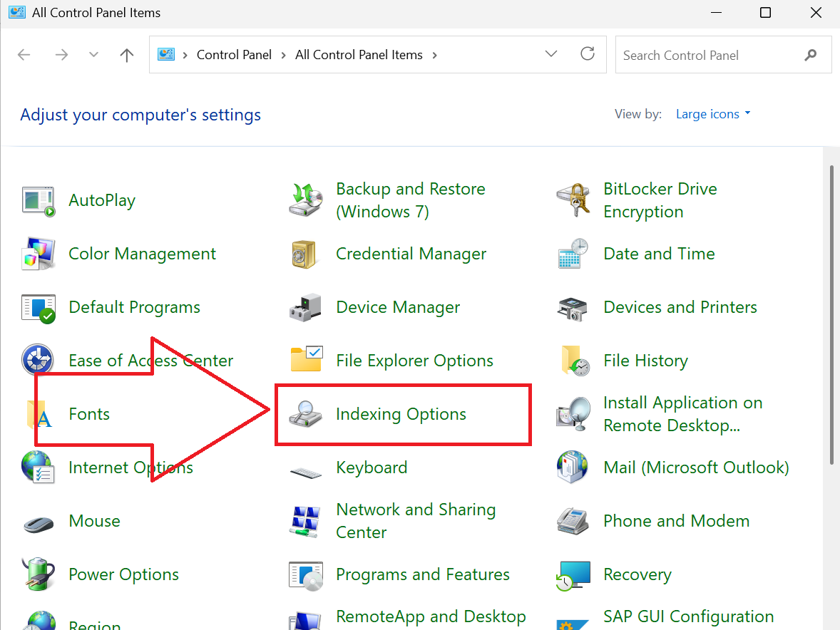Open the Mouse text link

94,521
